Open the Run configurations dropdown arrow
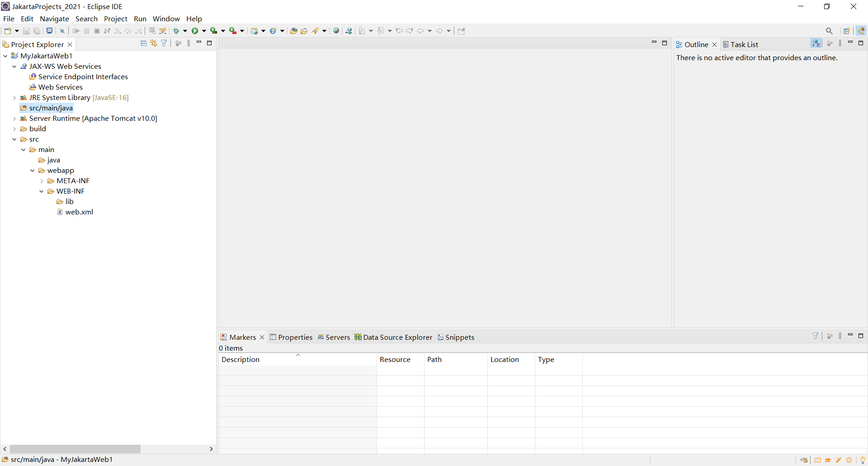The image size is (868, 466). [x=204, y=31]
